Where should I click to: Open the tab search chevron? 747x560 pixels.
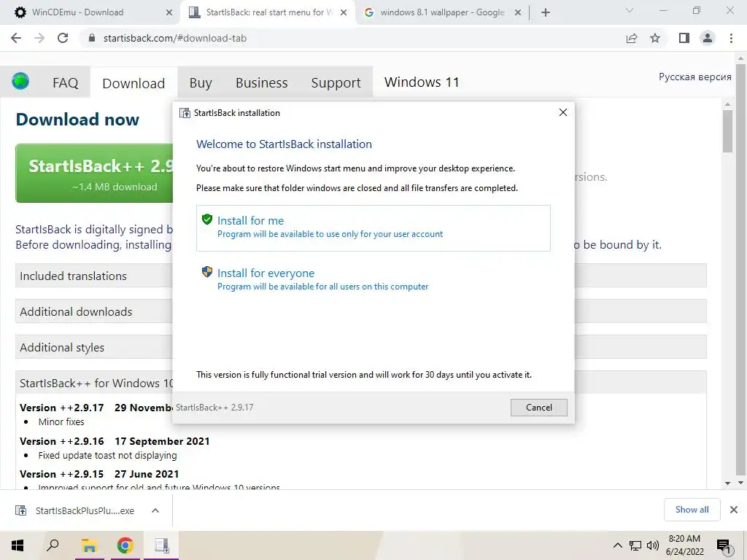(x=630, y=10)
